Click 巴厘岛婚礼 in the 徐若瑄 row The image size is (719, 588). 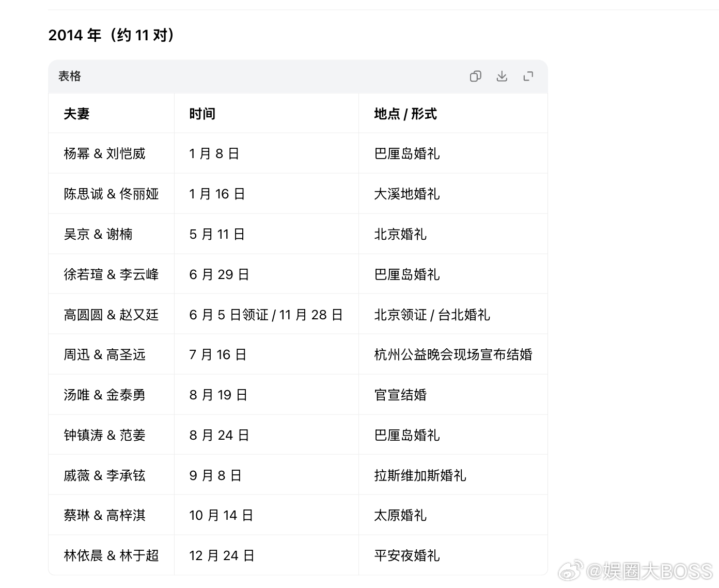[407, 274]
